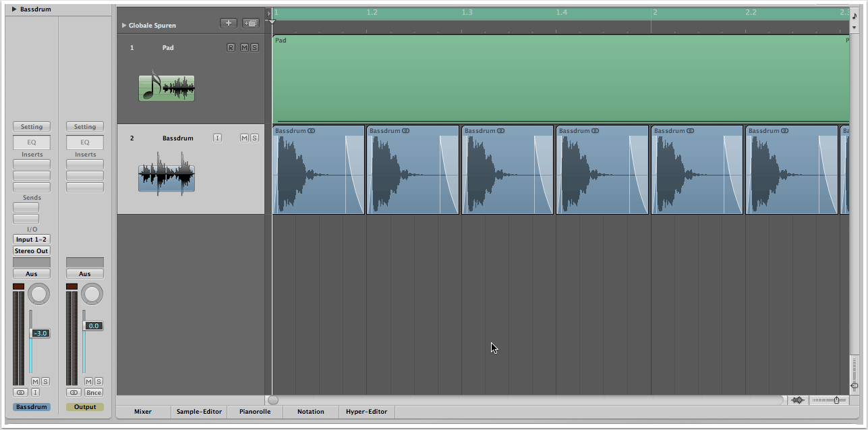Screen dimensions: 868x430
Task: Enable record on the Pad track
Action: 231,47
